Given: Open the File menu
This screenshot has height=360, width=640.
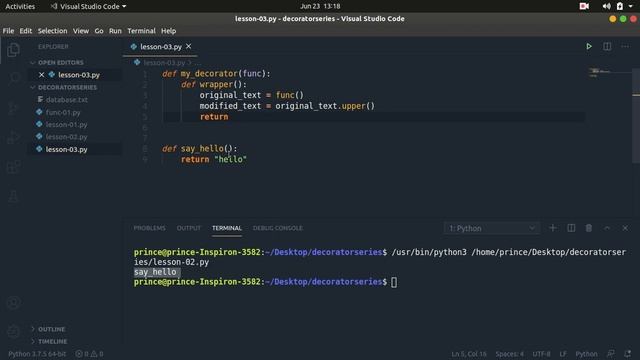Looking at the screenshot, I should point(8,31).
